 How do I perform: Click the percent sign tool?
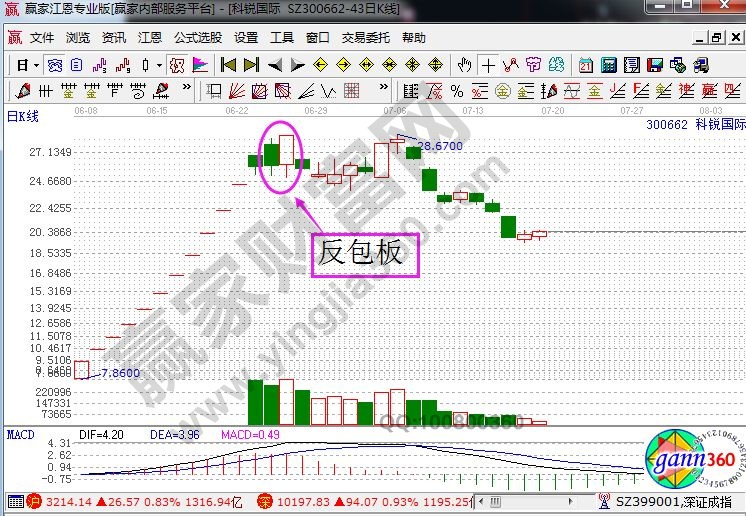[457, 90]
